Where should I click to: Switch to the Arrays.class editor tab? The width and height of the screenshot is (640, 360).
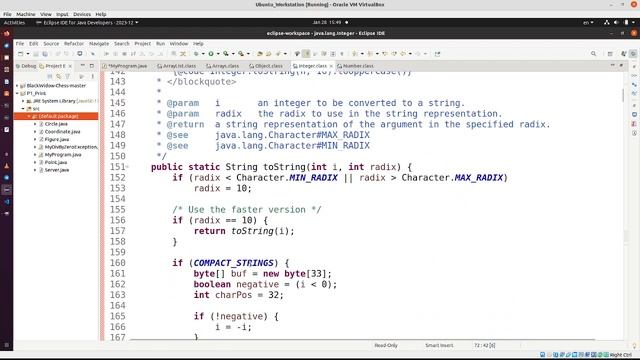click(223, 66)
